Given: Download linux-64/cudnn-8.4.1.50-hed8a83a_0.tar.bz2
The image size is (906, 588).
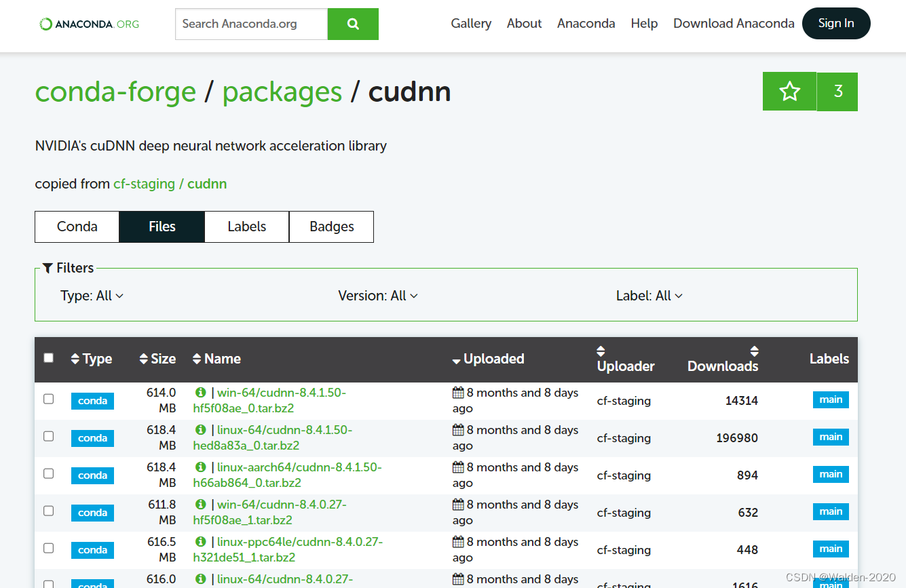Looking at the screenshot, I should (x=273, y=438).
